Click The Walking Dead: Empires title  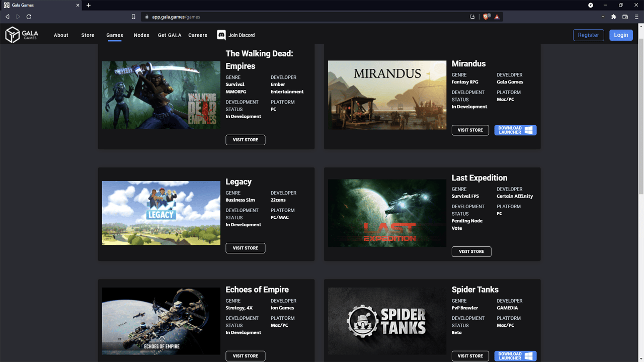[260, 60]
